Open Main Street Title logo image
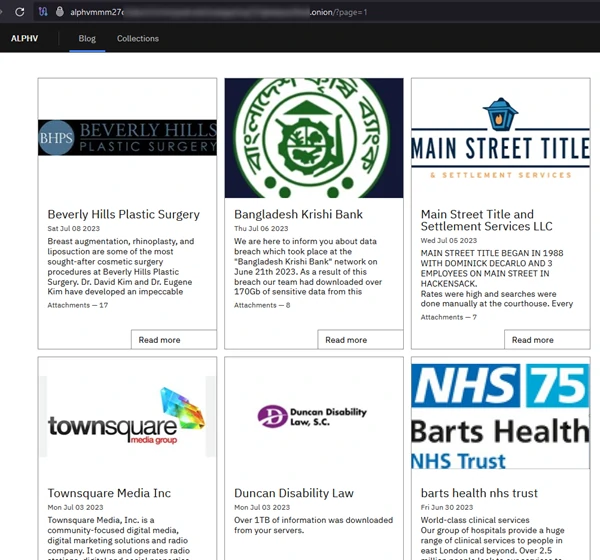Viewport: 600px width, 560px height. coord(501,139)
